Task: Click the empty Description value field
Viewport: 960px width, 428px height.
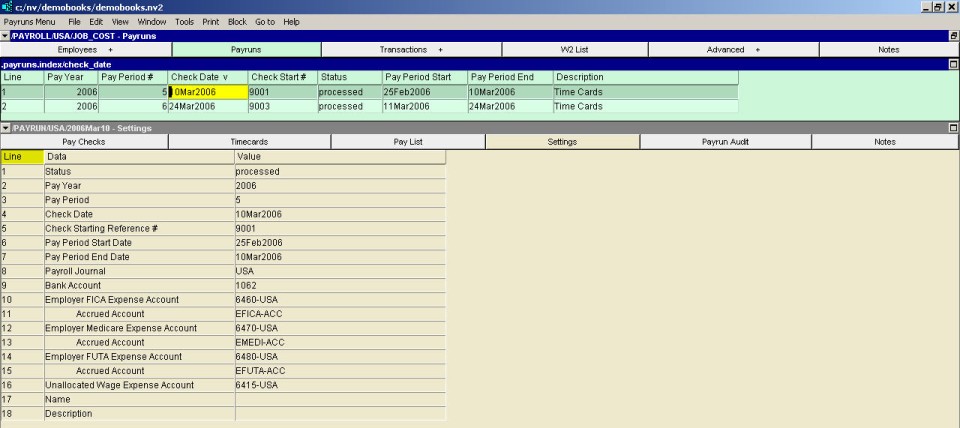Action: click(340, 413)
